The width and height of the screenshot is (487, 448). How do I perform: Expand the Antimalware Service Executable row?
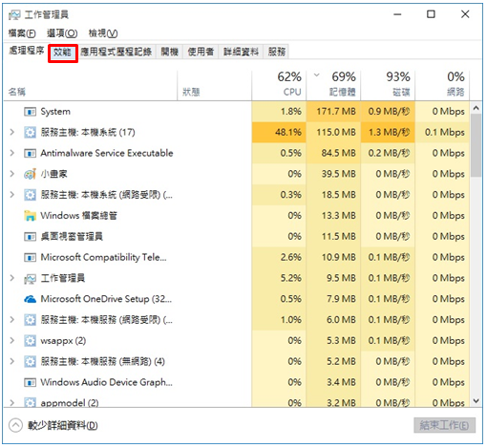12,153
